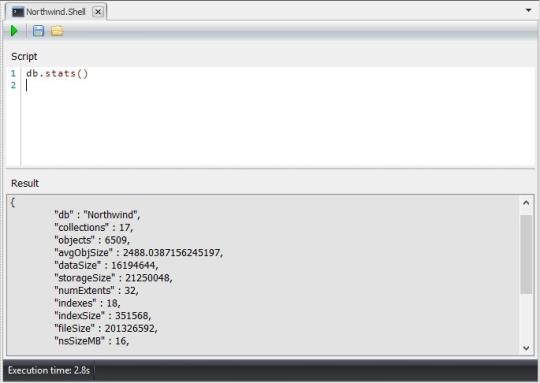Image resolution: width=540 pixels, height=383 pixels.
Task: Place the cursor on script line 2
Action: coord(278,85)
